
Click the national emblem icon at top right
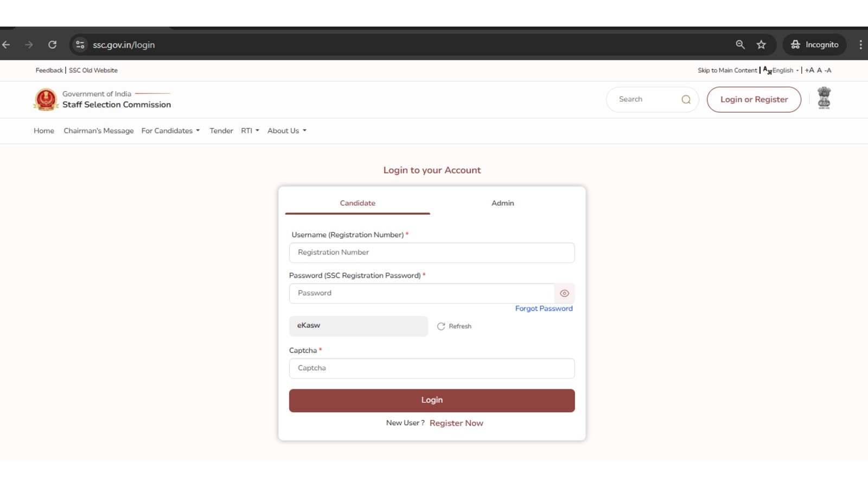tap(824, 98)
